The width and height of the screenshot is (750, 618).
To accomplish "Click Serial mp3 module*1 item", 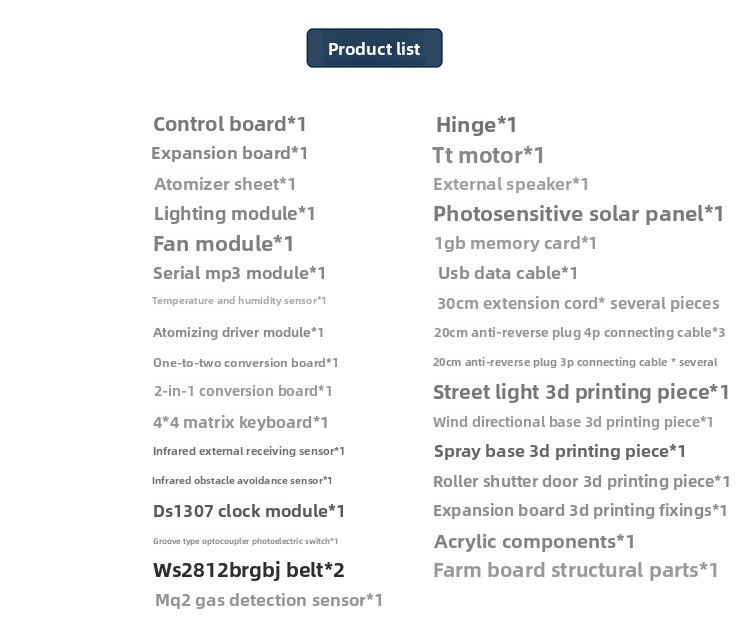I will 239,273.
